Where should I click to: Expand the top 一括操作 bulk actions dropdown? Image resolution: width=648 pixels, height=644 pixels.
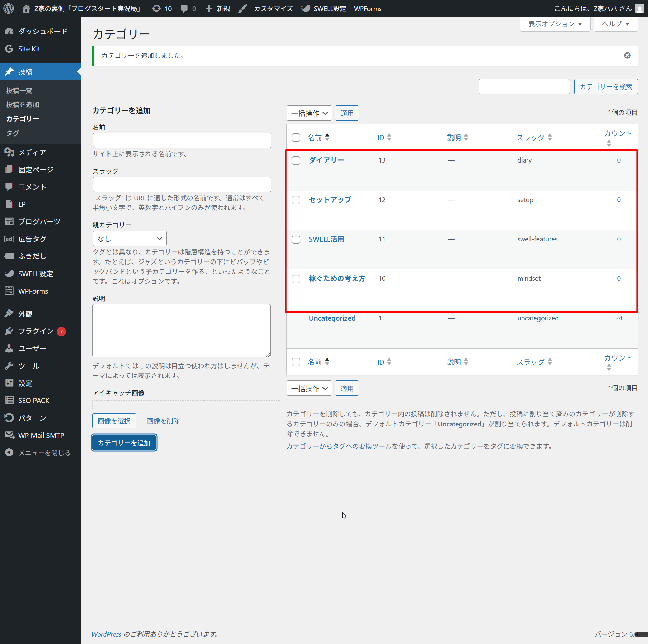(x=309, y=113)
